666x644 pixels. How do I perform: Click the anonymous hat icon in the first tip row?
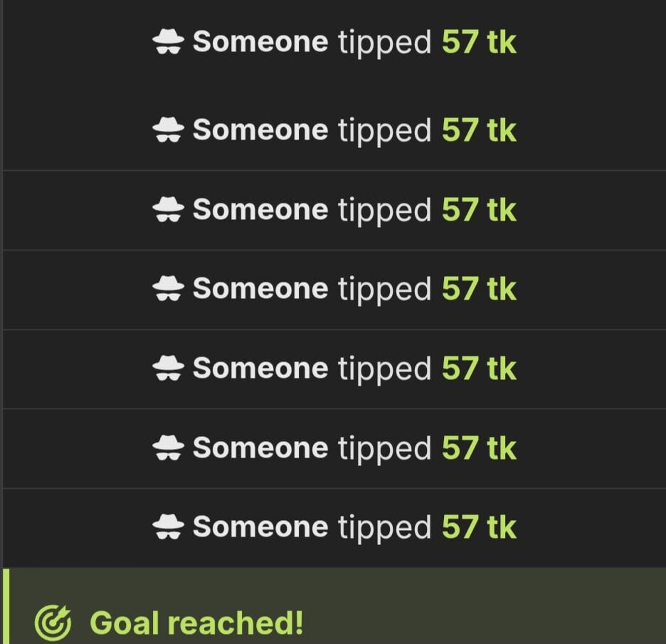point(169,43)
